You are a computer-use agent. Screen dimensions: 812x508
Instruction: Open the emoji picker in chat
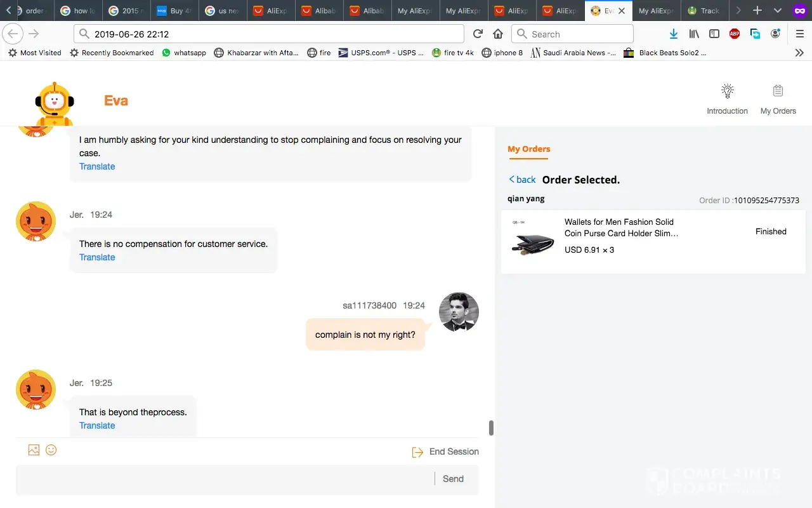coord(51,450)
